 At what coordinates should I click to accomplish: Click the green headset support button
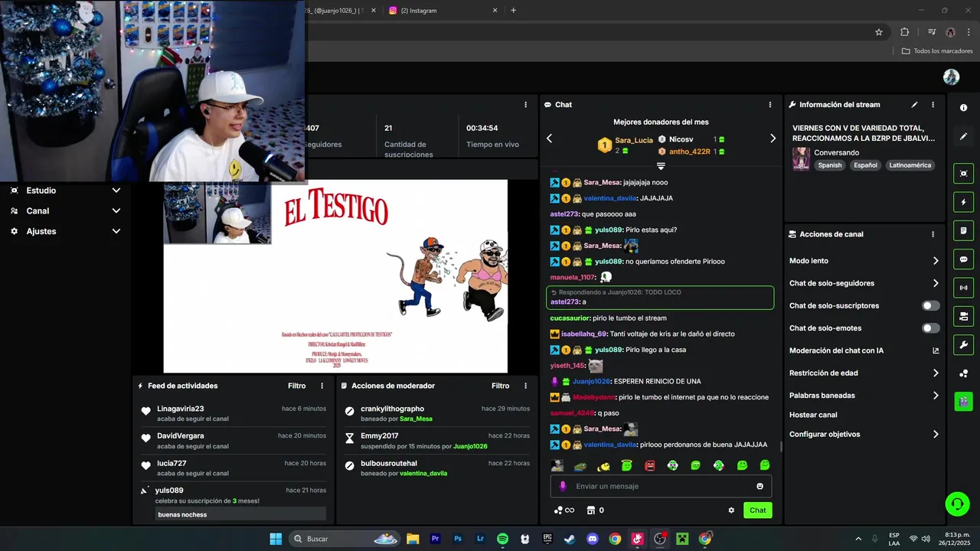(x=957, y=504)
